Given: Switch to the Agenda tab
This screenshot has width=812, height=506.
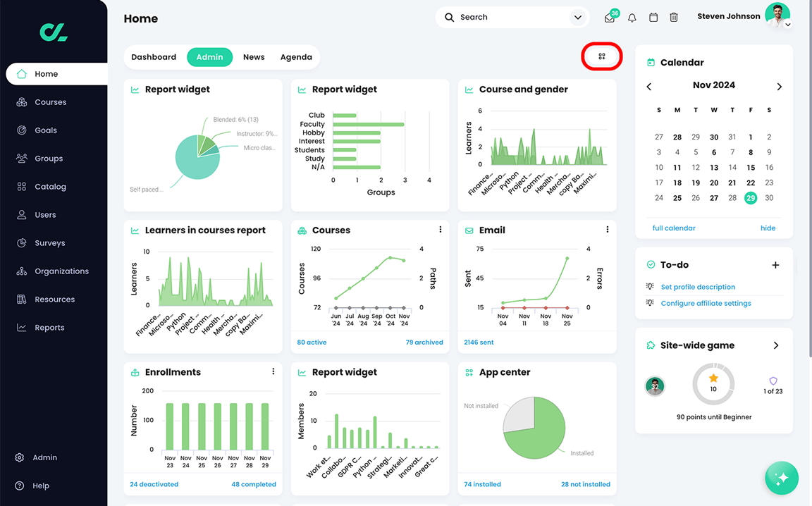Looking at the screenshot, I should pyautogui.click(x=296, y=57).
